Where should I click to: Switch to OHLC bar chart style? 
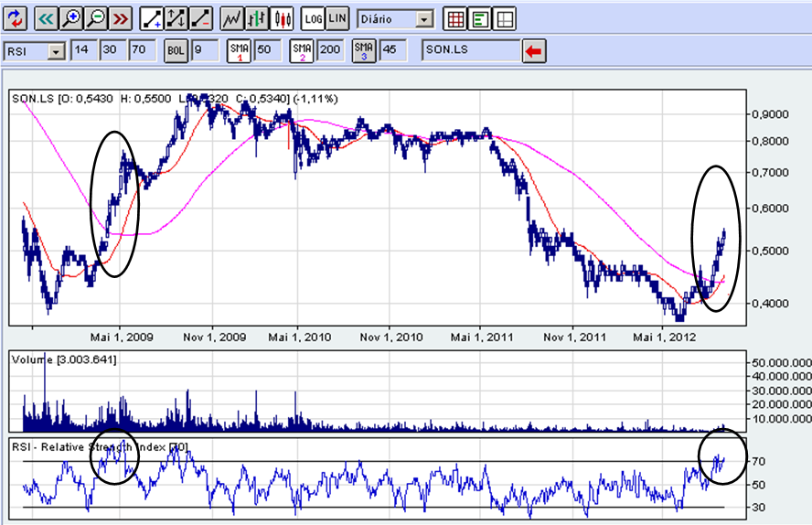[x=259, y=18]
